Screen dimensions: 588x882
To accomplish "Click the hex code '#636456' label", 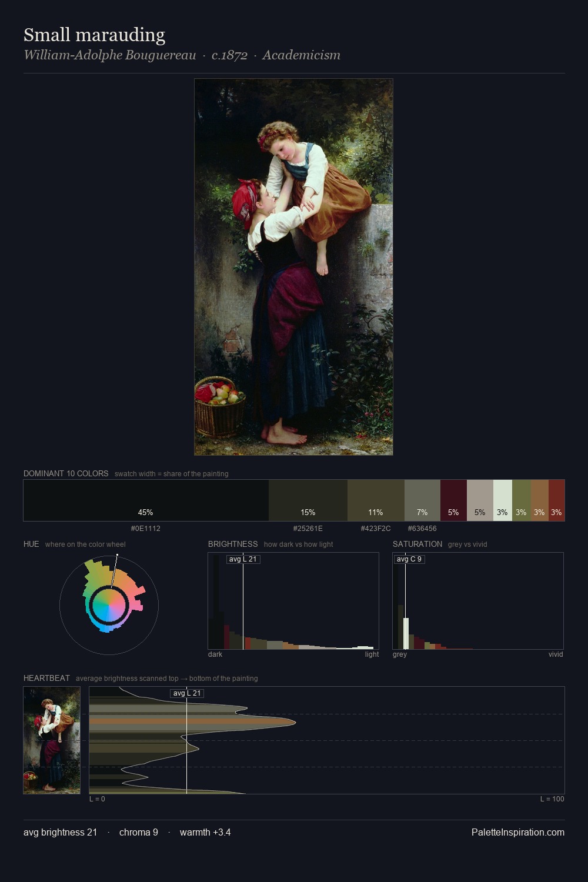I will click(422, 529).
